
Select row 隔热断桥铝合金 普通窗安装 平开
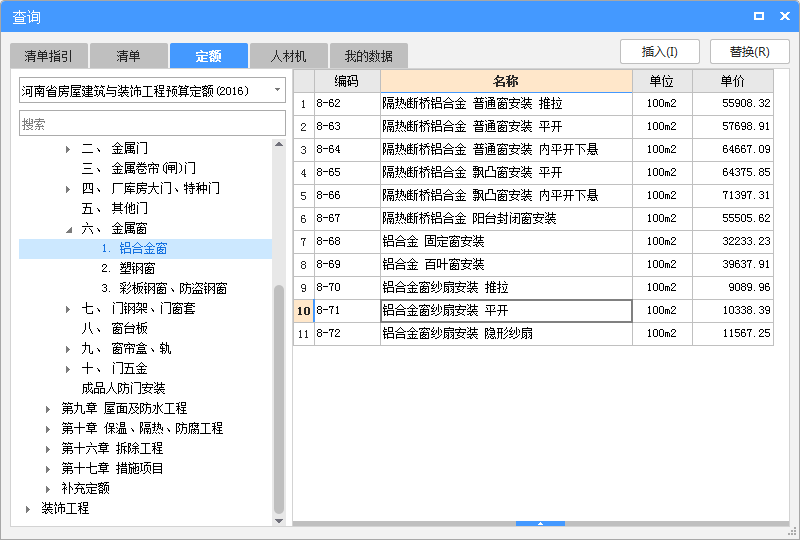point(506,127)
